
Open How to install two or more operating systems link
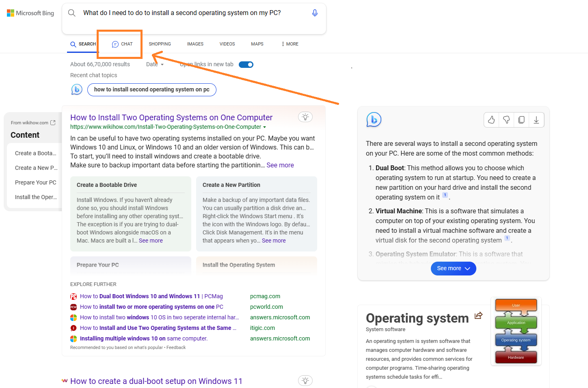pyautogui.click(x=151, y=307)
